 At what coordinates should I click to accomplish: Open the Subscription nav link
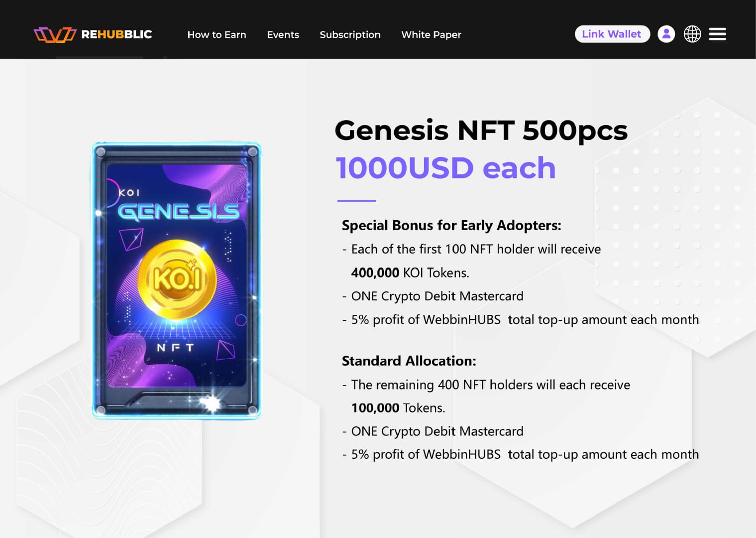click(x=350, y=34)
